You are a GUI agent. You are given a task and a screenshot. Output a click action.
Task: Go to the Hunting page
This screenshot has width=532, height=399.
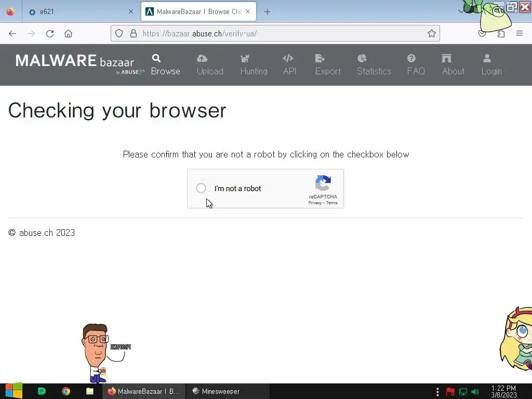click(254, 65)
